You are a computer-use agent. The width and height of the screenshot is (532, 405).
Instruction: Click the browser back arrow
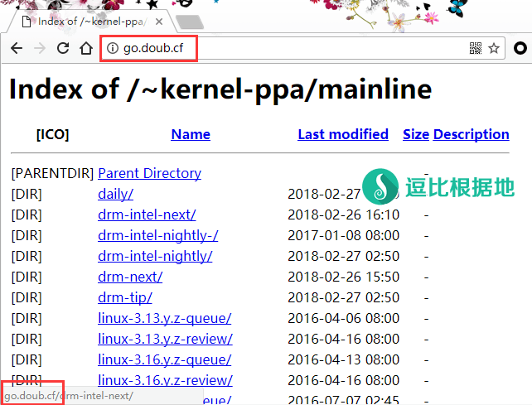point(16,48)
